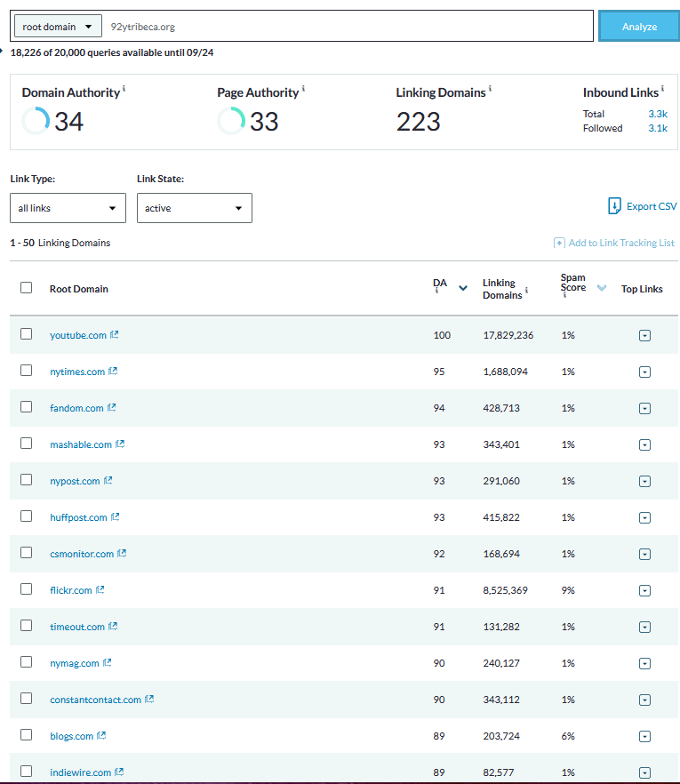The image size is (680, 784).
Task: Click info icon under DA column header
Action: pyautogui.click(x=436, y=291)
